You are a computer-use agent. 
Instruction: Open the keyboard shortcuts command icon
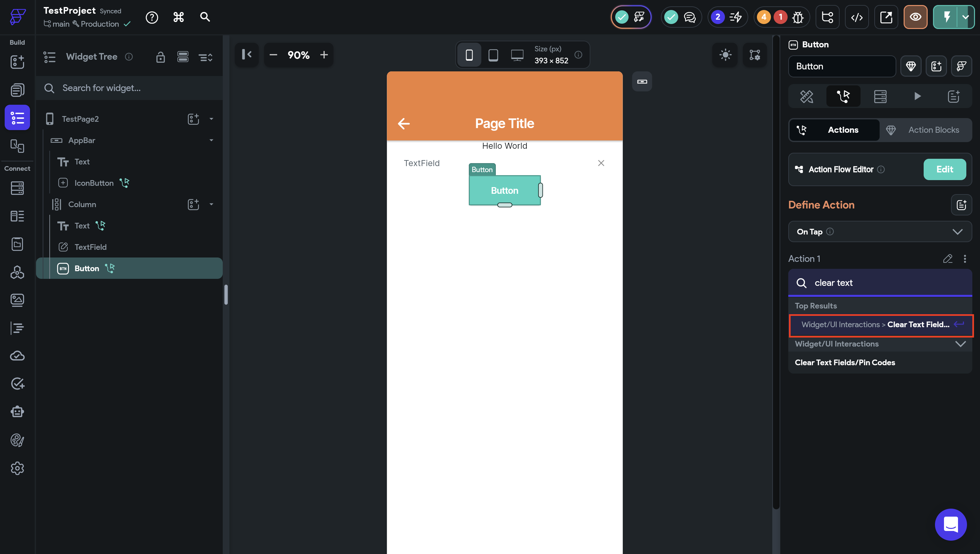tap(178, 17)
